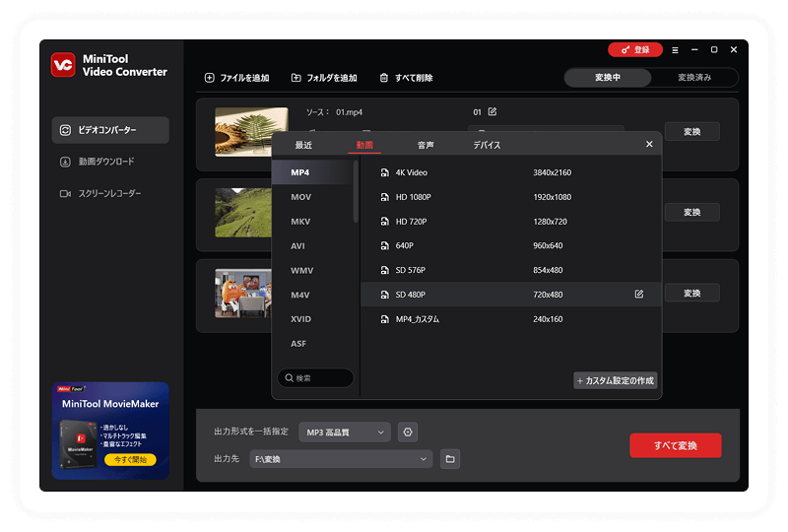Open the MP3 高品質 output format dropdown

pyautogui.click(x=344, y=432)
